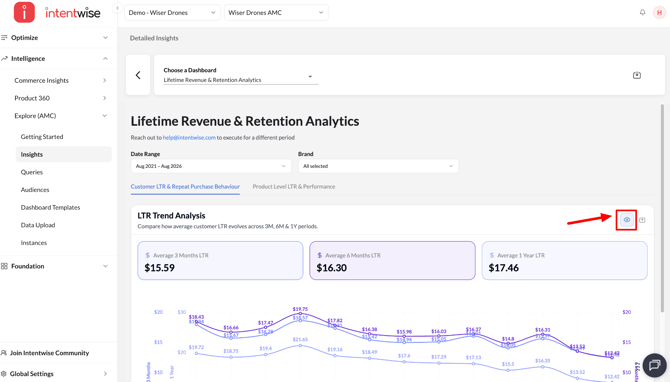This screenshot has height=382, width=670.
Task: Switch to Product Level LTR & Performance tab
Action: 294,187
